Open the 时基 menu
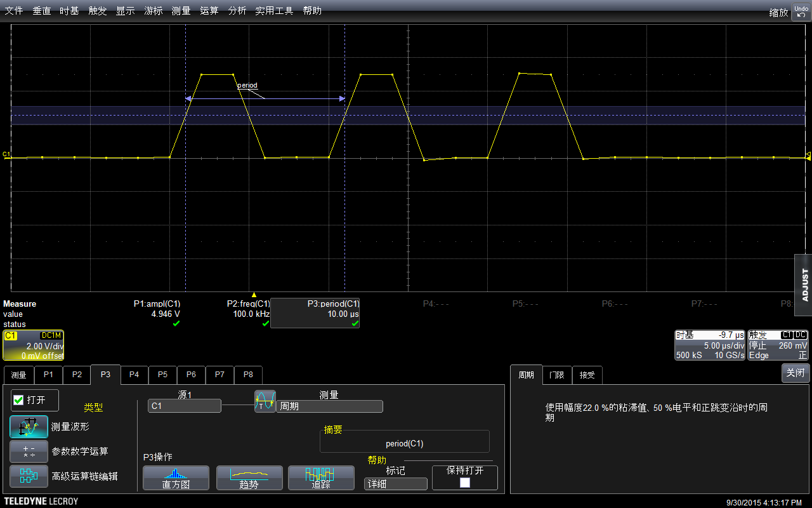Image resolution: width=812 pixels, height=508 pixels. (69, 11)
